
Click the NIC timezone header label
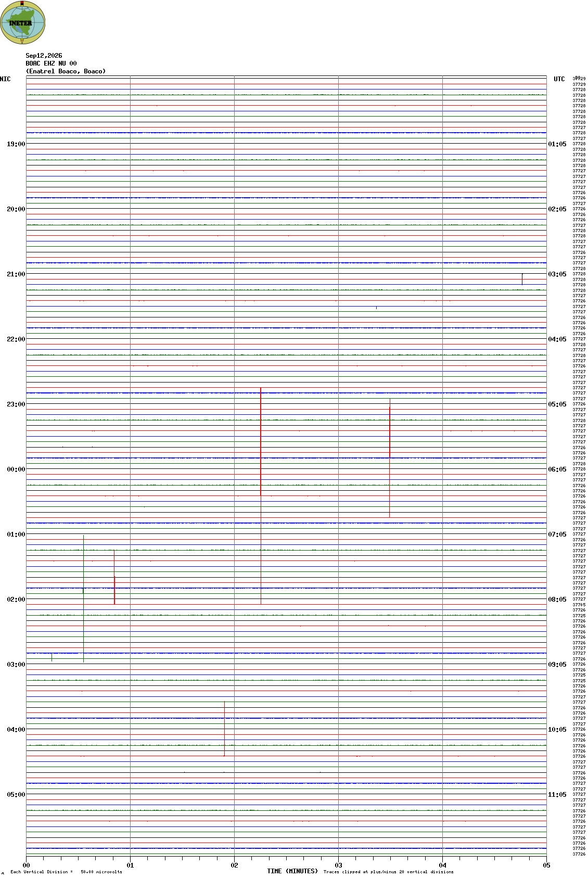tap(5, 79)
